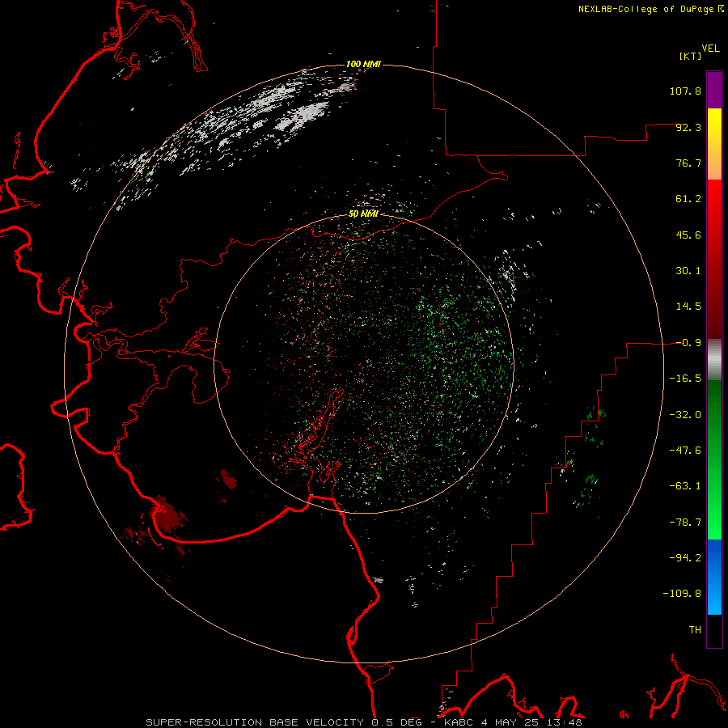Click the -0.9 legend value
Image resolution: width=728 pixels, height=728 pixels.
pyautogui.click(x=688, y=343)
